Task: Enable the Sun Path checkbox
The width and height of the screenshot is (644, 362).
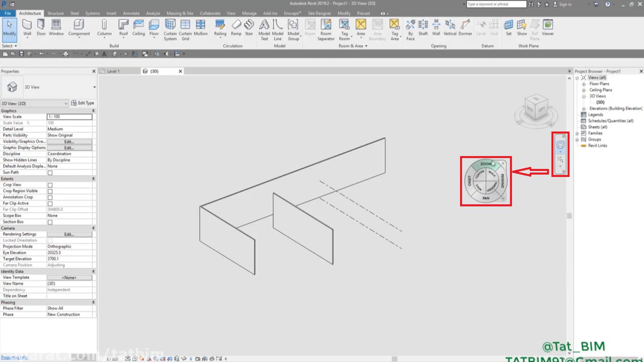Action: pos(50,173)
